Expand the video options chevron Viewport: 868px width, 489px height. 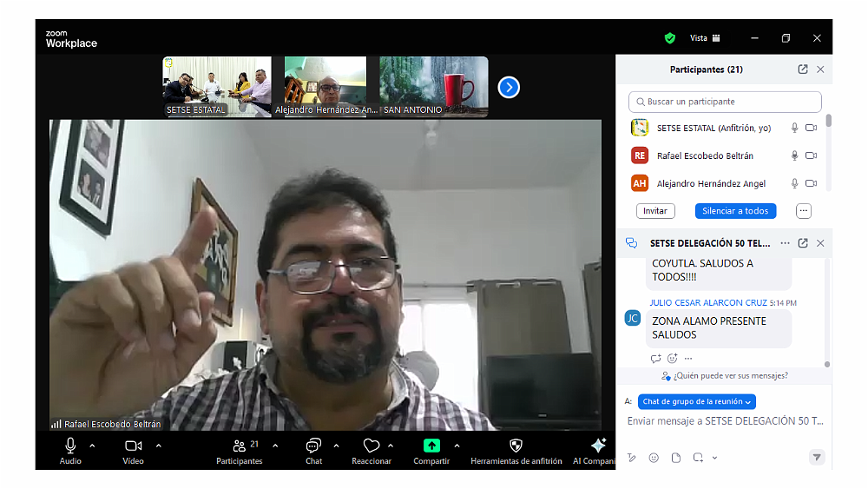pyautogui.click(x=158, y=446)
